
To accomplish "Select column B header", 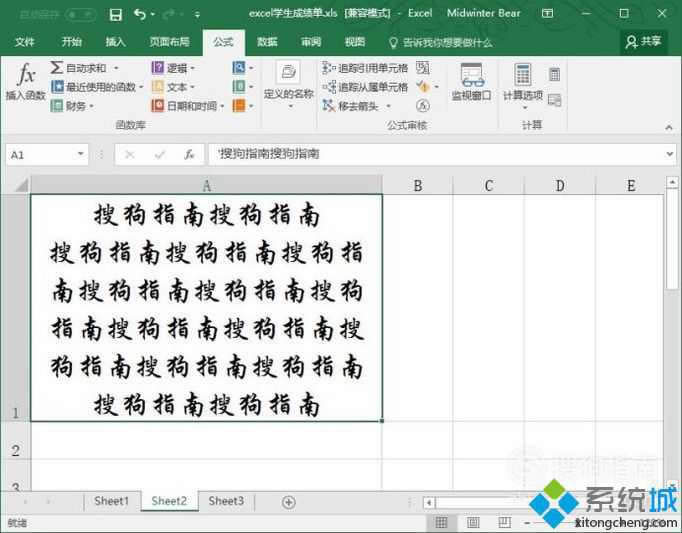I will click(x=418, y=186).
